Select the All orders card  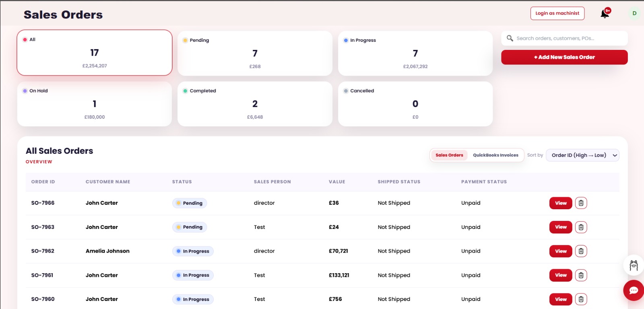point(95,53)
